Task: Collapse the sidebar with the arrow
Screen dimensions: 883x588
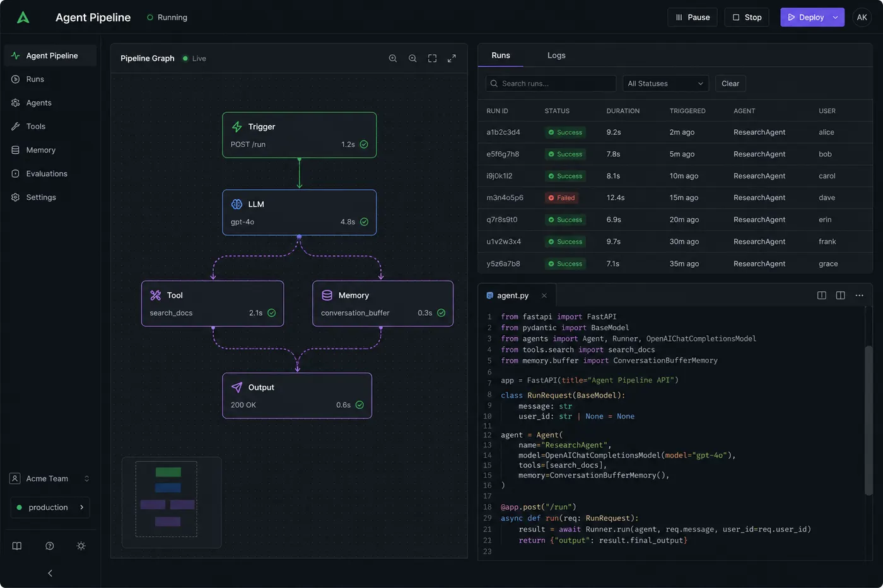Action: click(50, 573)
